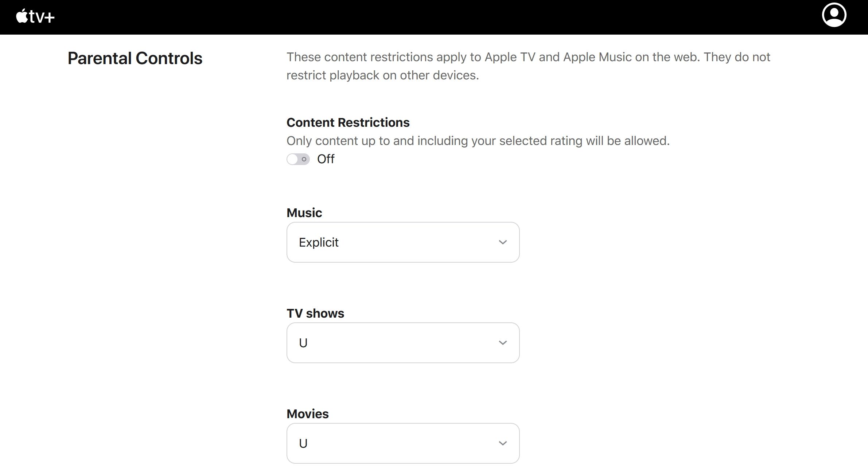868x471 pixels.
Task: Click the Music section label
Action: (304, 213)
